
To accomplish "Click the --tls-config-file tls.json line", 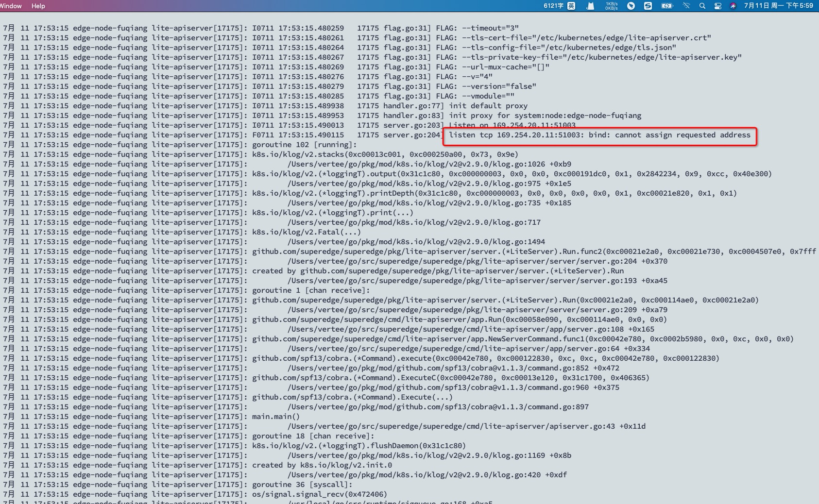I will (556, 48).
